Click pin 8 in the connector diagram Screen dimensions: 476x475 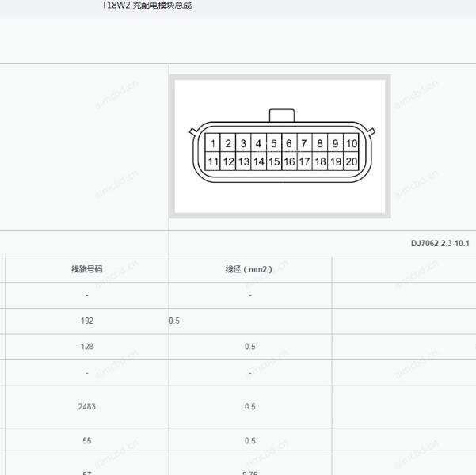[320, 143]
